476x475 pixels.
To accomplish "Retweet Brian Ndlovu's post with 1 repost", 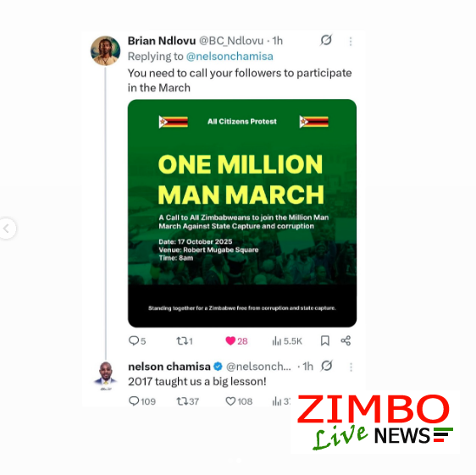I will pos(185,341).
